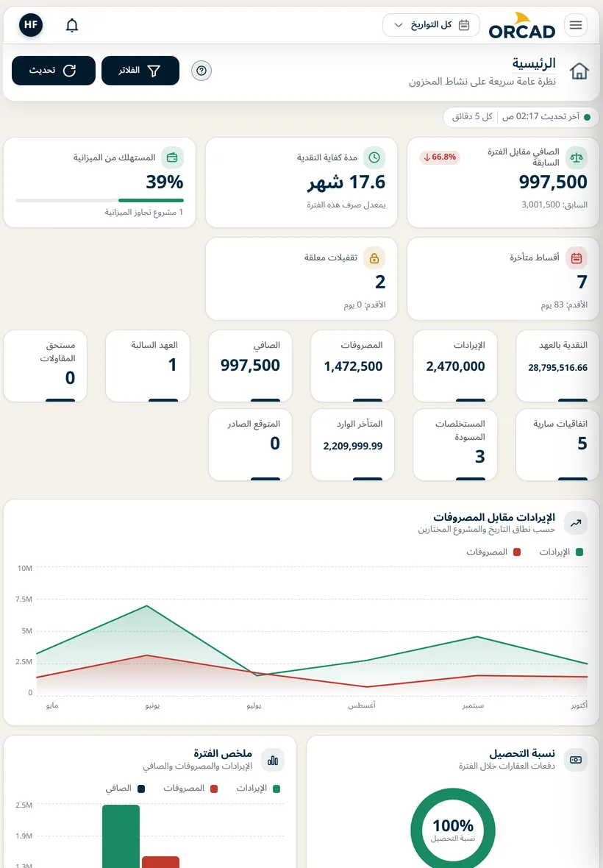Screen dimensions: 603x868
Task: Click the ORCAD logo
Action: (x=521, y=26)
